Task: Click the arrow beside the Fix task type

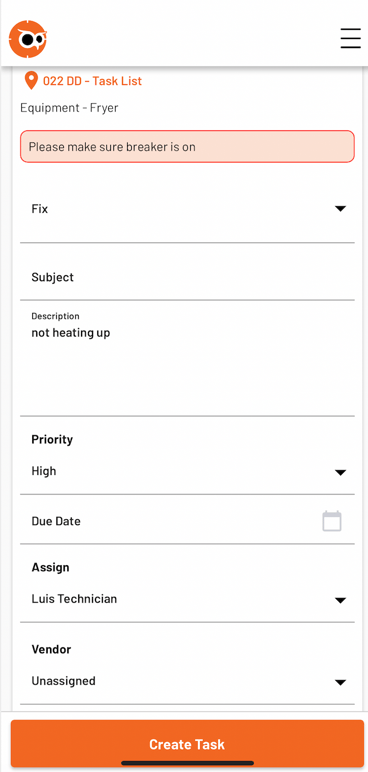Action: tap(340, 209)
